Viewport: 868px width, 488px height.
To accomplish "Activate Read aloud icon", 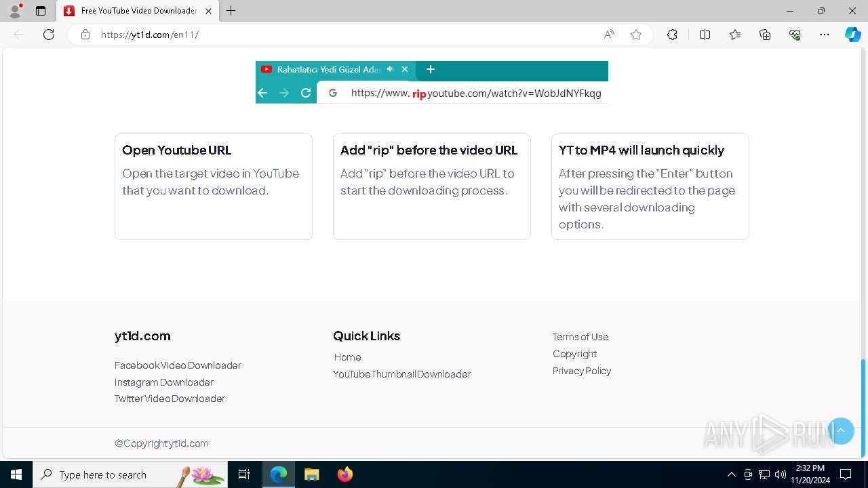I will coord(609,35).
